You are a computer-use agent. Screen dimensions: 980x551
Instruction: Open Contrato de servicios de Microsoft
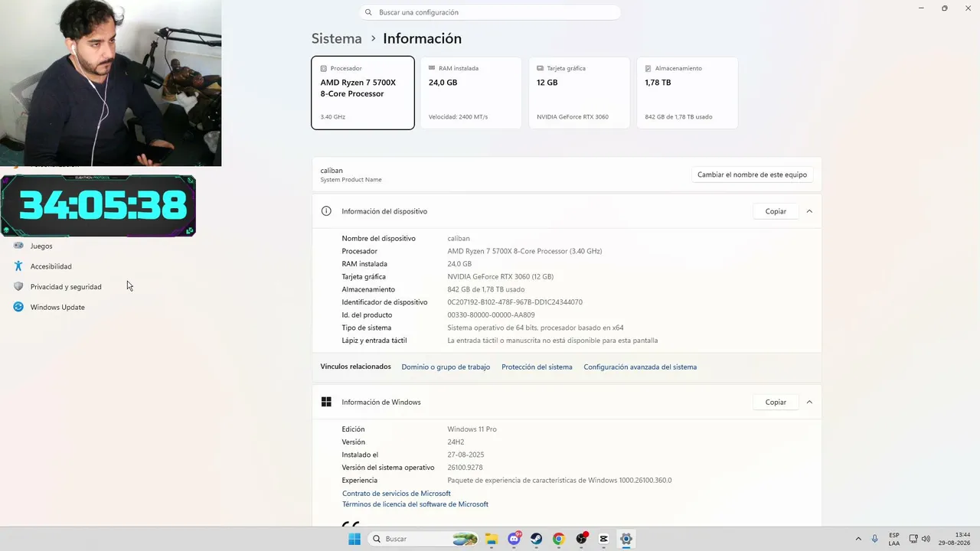397,494
